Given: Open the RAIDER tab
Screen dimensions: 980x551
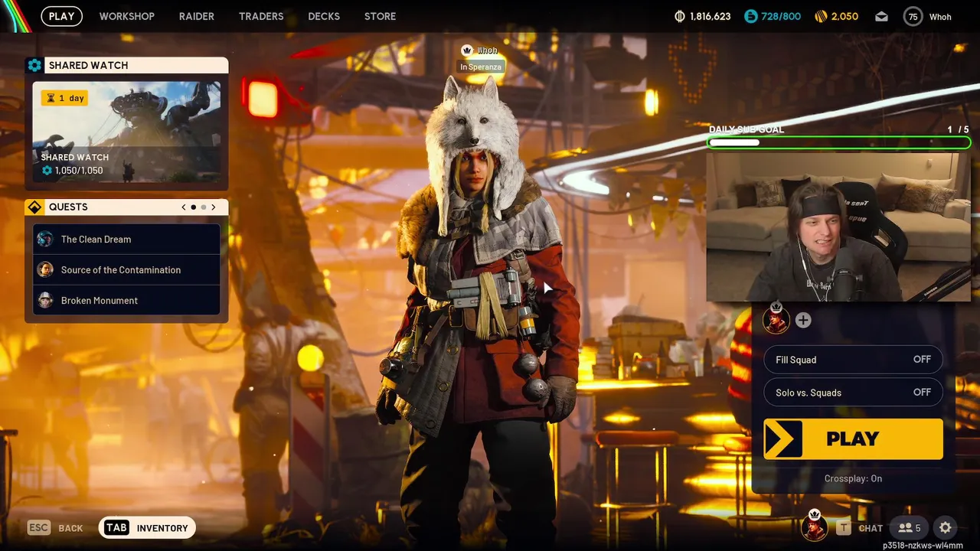Looking at the screenshot, I should tap(197, 16).
